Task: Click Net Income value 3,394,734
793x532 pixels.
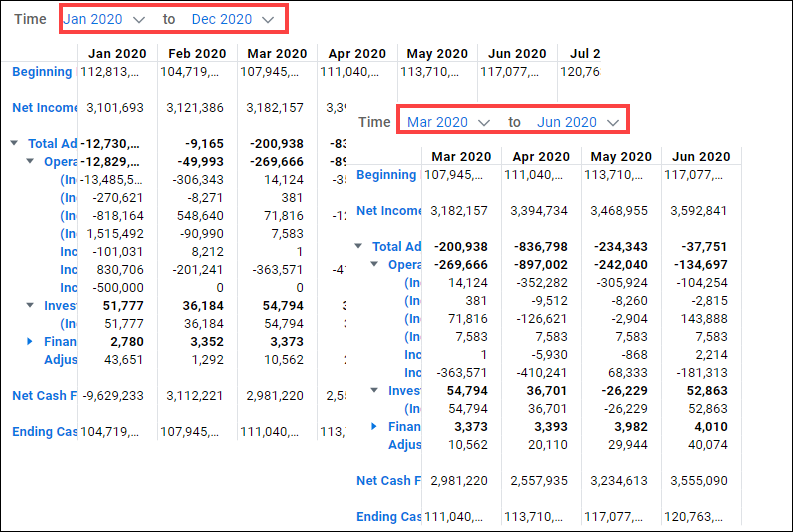Action: point(539,211)
